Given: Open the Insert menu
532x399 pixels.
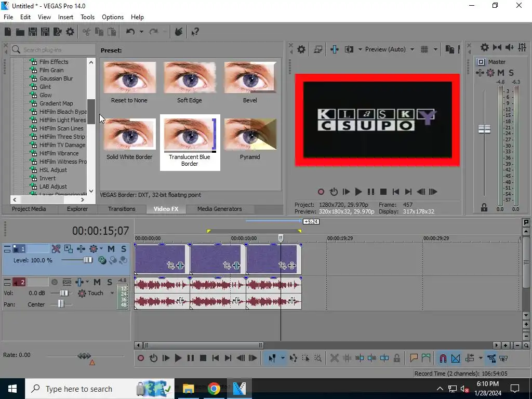Looking at the screenshot, I should [x=65, y=17].
